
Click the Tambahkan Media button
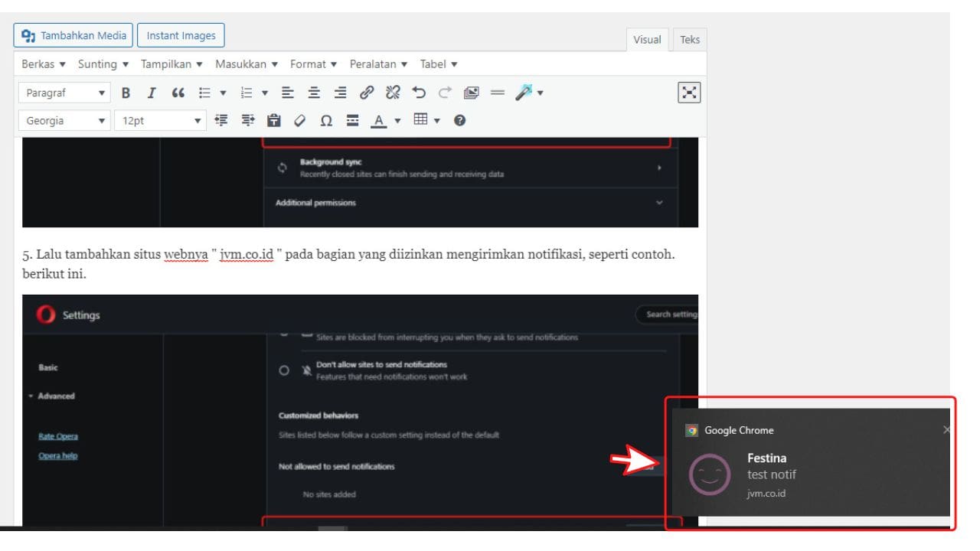(73, 35)
